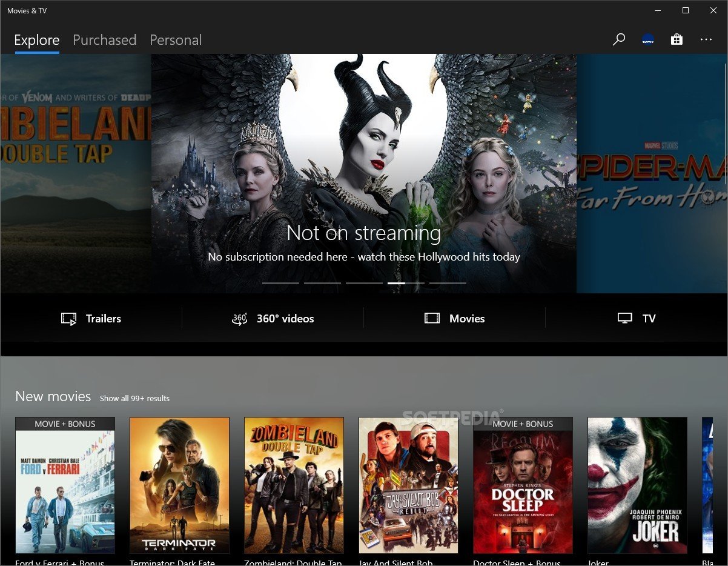
Task: Open the Microsoft Store bag icon
Action: pos(677,40)
